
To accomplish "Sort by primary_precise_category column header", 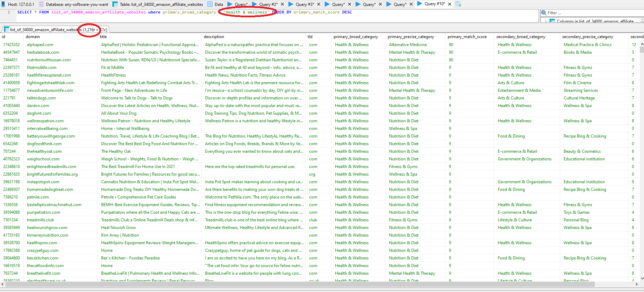I will pos(415,37).
